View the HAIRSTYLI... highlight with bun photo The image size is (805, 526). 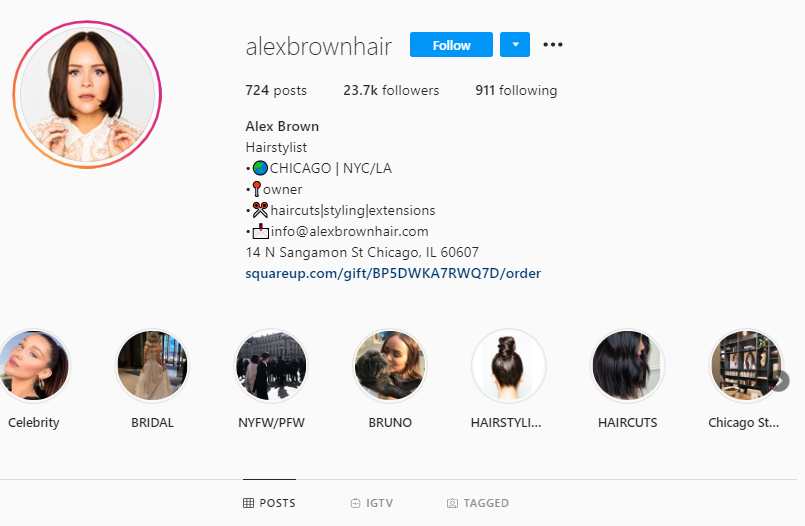508,366
